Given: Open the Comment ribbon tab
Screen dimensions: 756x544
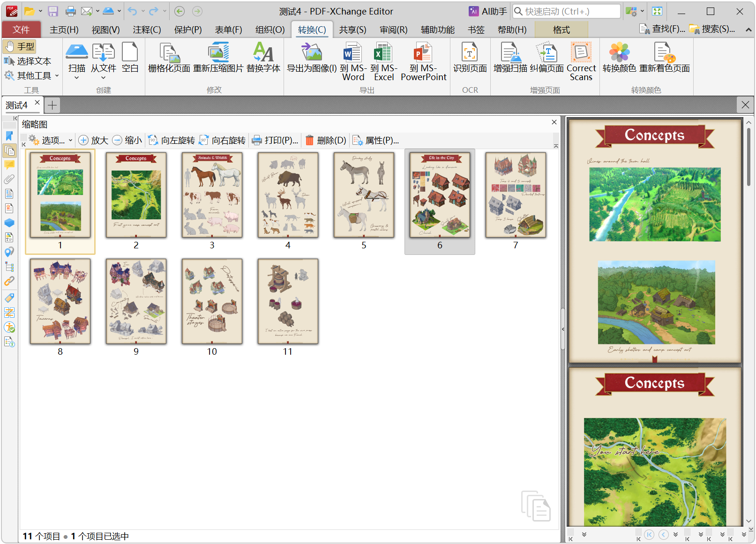Looking at the screenshot, I should coord(147,30).
